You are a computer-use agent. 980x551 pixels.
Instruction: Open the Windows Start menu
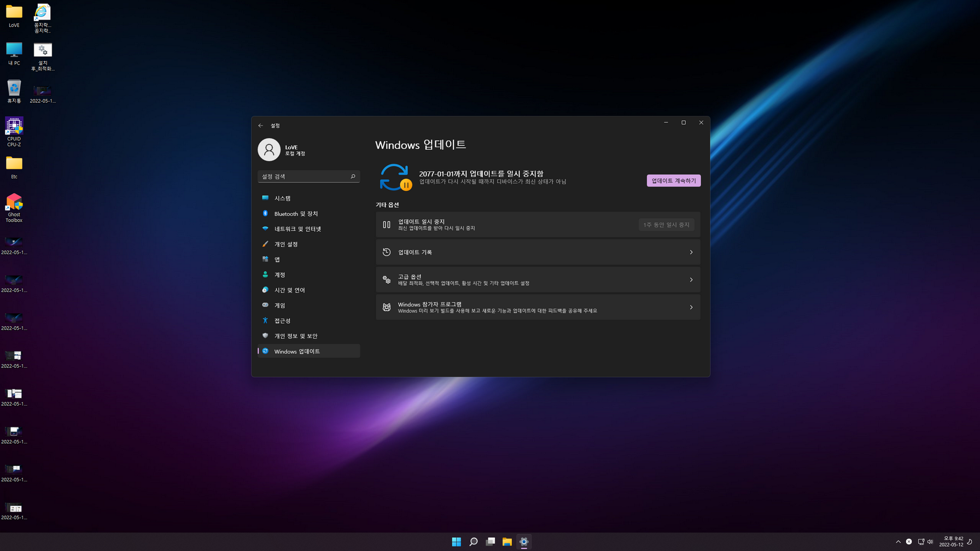tap(457, 542)
